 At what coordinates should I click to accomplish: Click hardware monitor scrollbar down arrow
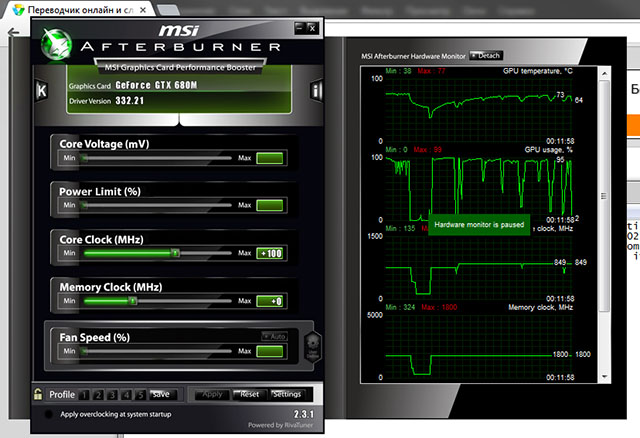pos(604,377)
